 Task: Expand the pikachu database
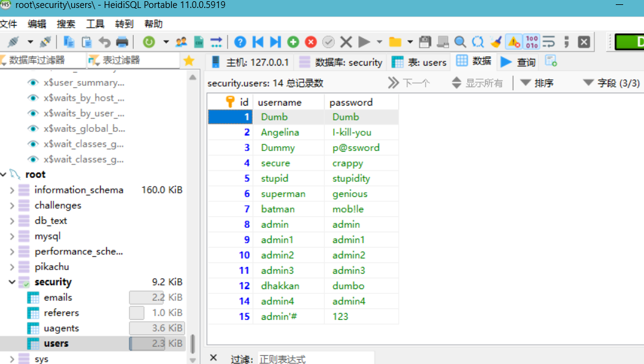(12, 267)
